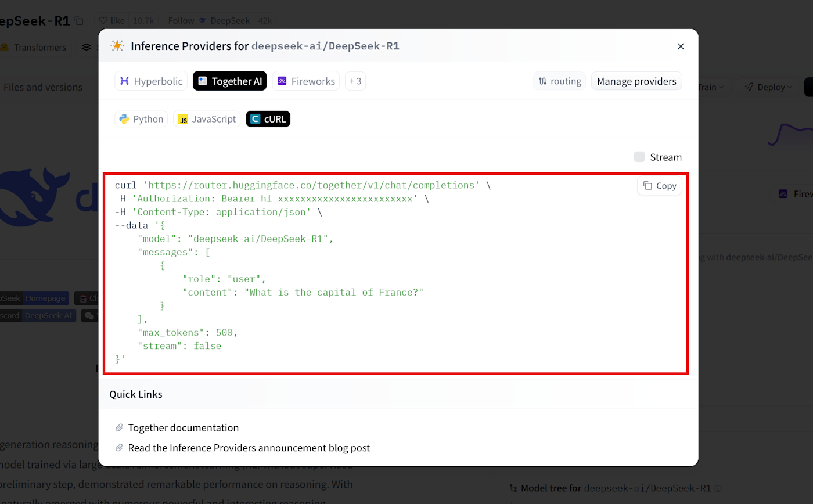The image size is (813, 504).
Task: Follow DeepSeek in background page
Action: click(x=209, y=21)
